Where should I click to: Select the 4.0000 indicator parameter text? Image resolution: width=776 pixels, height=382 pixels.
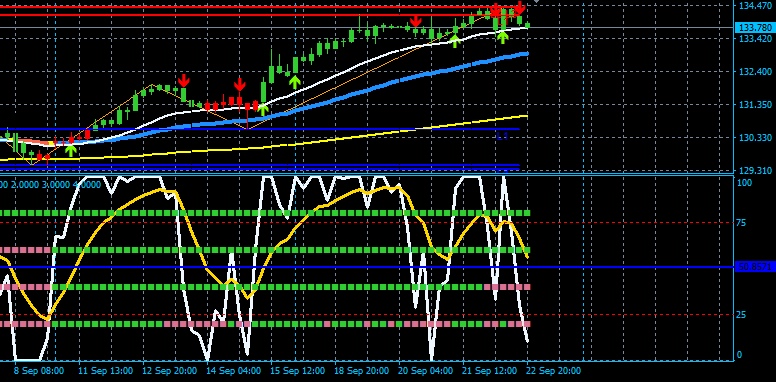click(87, 185)
